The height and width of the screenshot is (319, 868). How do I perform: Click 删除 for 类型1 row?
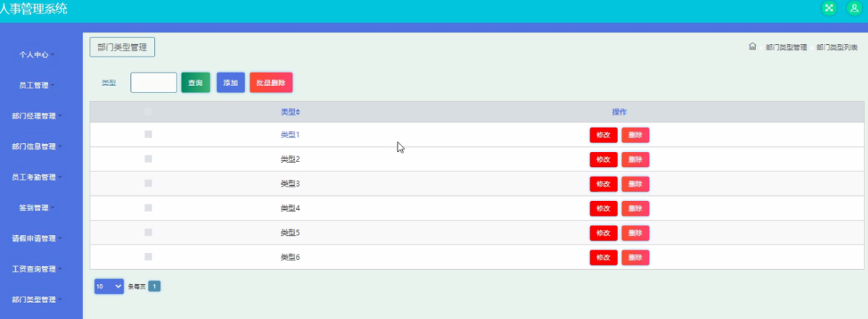click(635, 135)
